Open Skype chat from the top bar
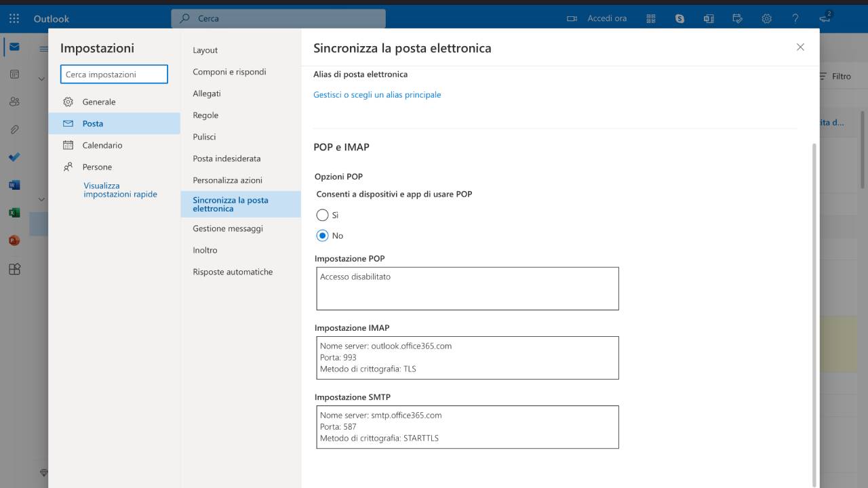Screen dimensions: 868x488 [679, 18]
